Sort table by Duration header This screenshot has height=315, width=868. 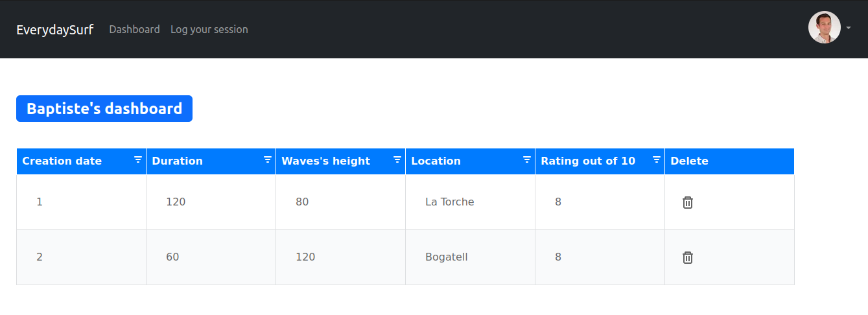point(178,161)
